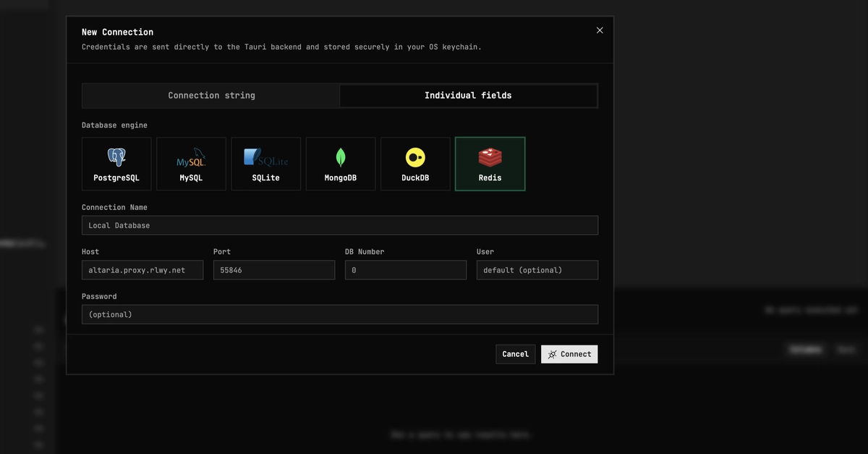
Task: Pick the SQLite engine option
Action: (266, 164)
